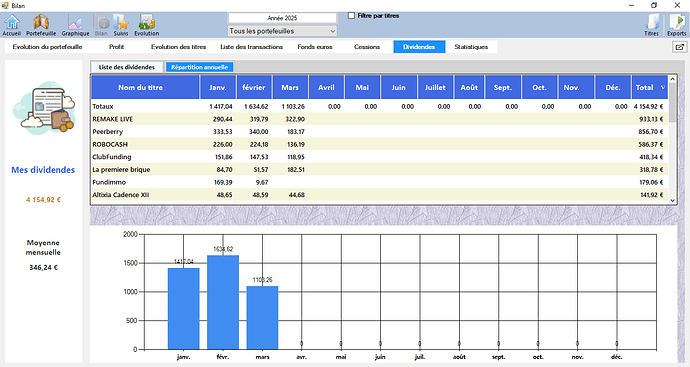The image size is (690, 367).
Task: Click the février bar in chart
Action: click(x=223, y=302)
